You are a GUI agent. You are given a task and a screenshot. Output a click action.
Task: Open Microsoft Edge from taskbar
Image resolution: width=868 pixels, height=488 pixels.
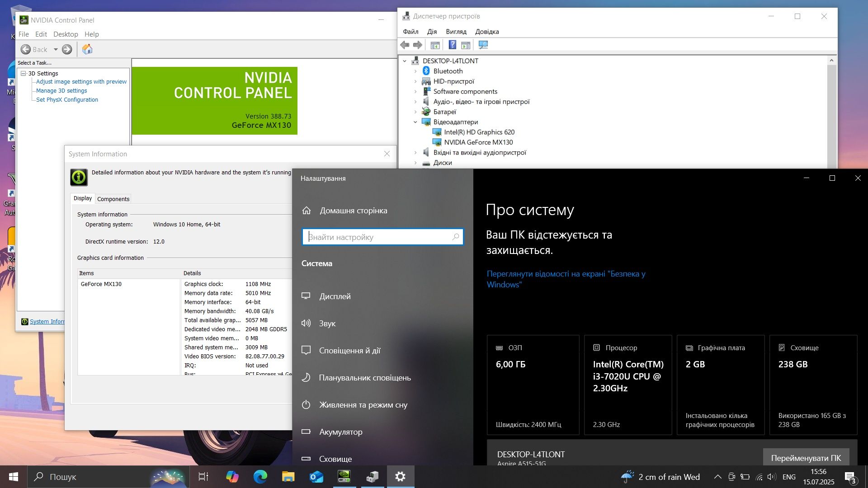(x=260, y=477)
